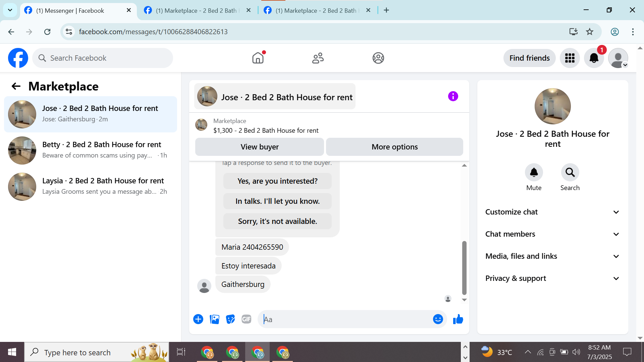Click the thumbs-up like button
Image resolution: width=644 pixels, height=362 pixels.
point(458,319)
